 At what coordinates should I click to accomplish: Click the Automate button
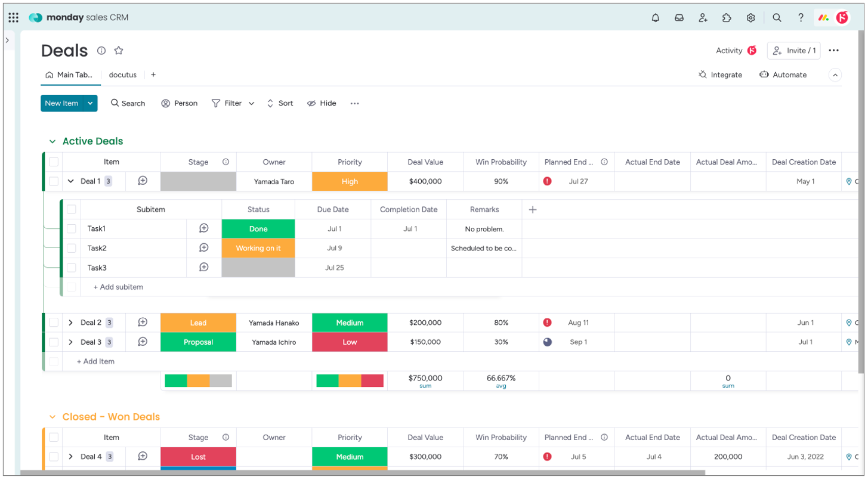783,75
